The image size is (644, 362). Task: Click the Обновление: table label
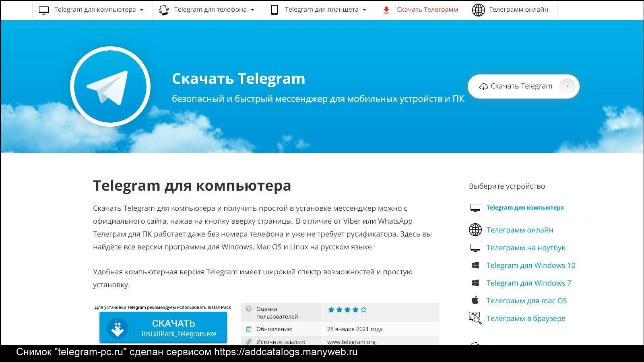[x=274, y=329]
